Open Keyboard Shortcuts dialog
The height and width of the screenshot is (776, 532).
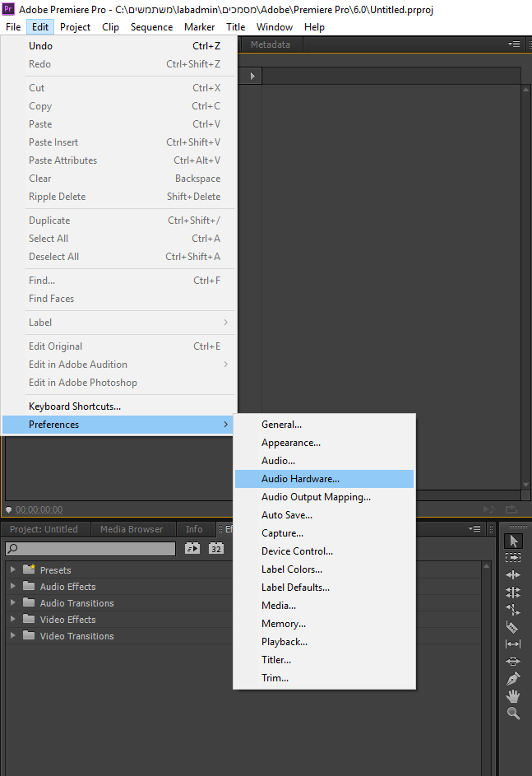tap(118, 407)
